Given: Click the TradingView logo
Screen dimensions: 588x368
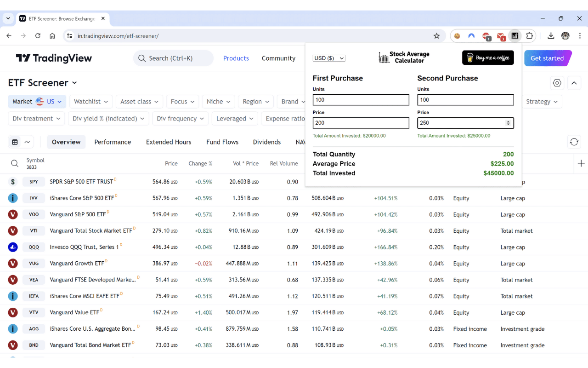Looking at the screenshot, I should 54,58.
